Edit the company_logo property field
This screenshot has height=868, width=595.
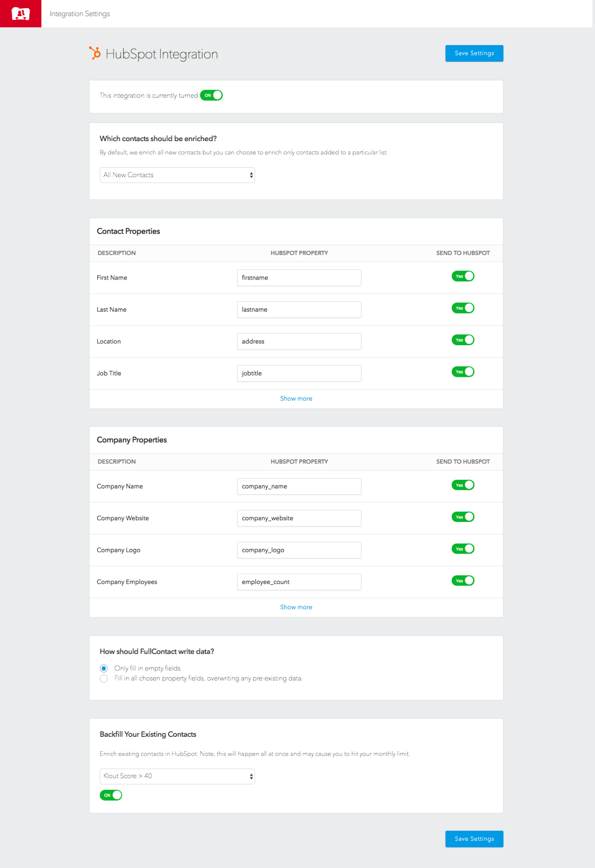(x=299, y=550)
